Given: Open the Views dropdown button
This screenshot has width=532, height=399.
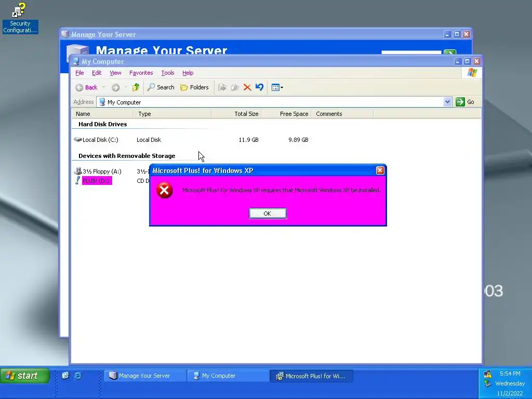Looking at the screenshot, I should tap(277, 87).
